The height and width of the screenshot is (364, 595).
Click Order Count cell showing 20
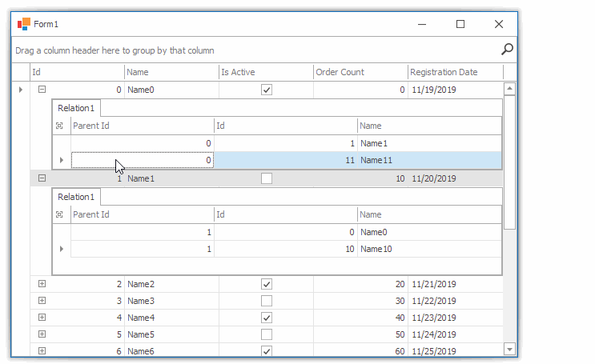(x=361, y=284)
